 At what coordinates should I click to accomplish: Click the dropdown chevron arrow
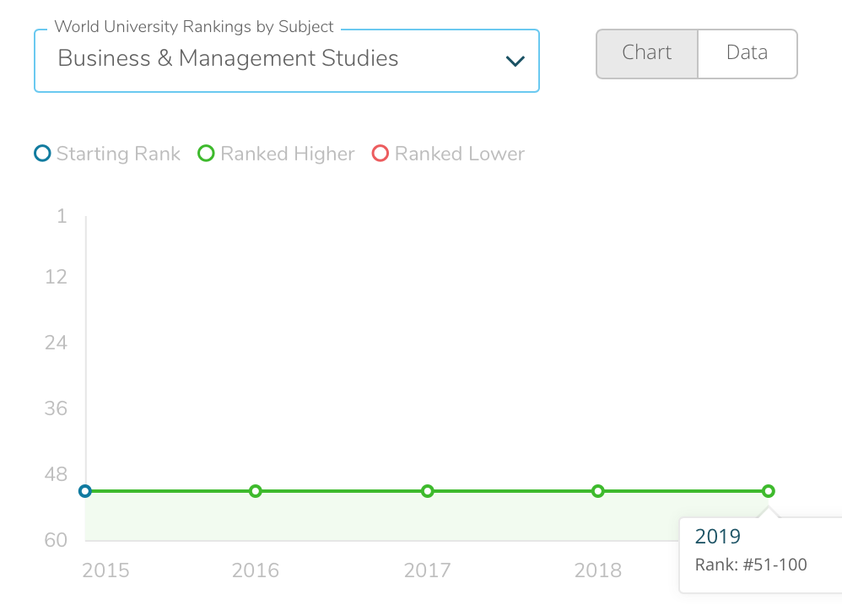(x=515, y=62)
